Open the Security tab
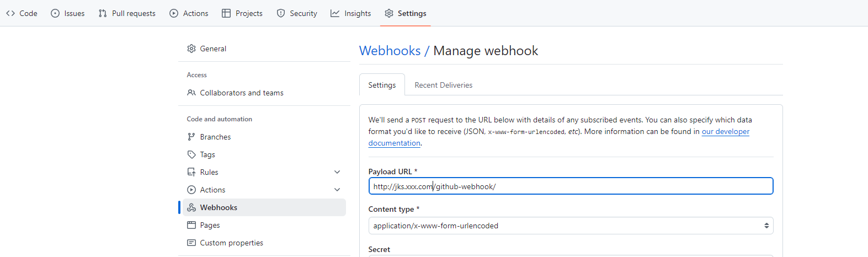This screenshot has height=257, width=868. pos(297,13)
